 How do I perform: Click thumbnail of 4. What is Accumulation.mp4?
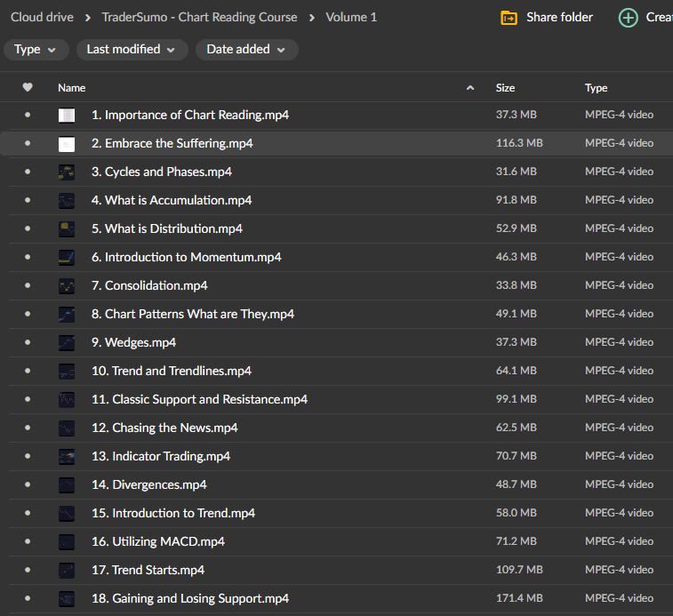click(x=67, y=201)
